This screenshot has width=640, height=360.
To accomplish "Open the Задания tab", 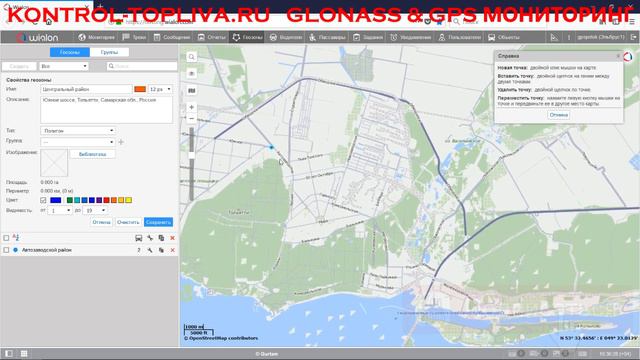I will (368, 37).
